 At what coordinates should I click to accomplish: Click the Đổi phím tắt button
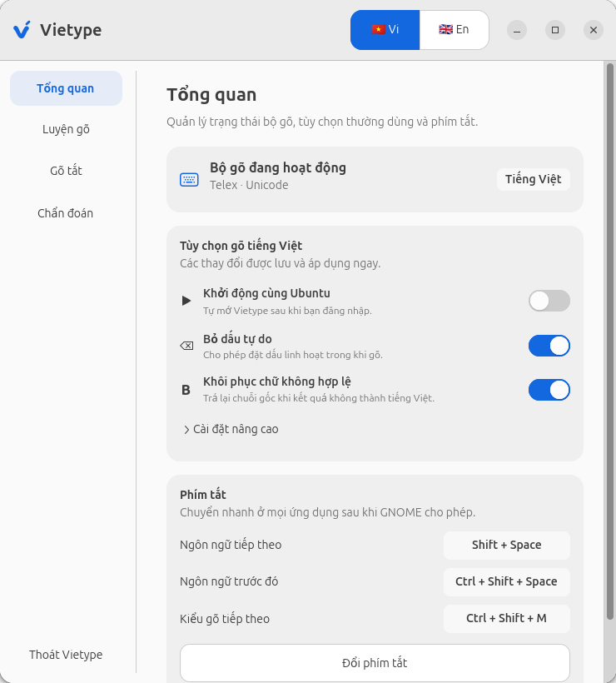click(x=375, y=663)
